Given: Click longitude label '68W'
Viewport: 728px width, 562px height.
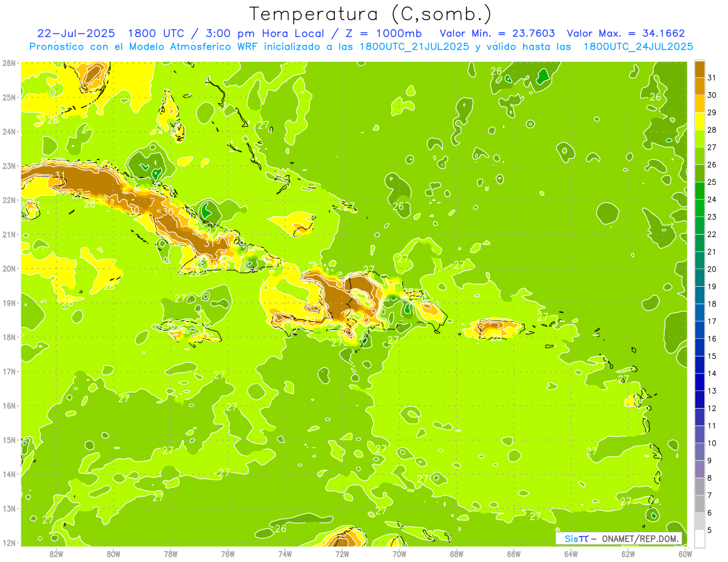Looking at the screenshot, I should point(457,554).
